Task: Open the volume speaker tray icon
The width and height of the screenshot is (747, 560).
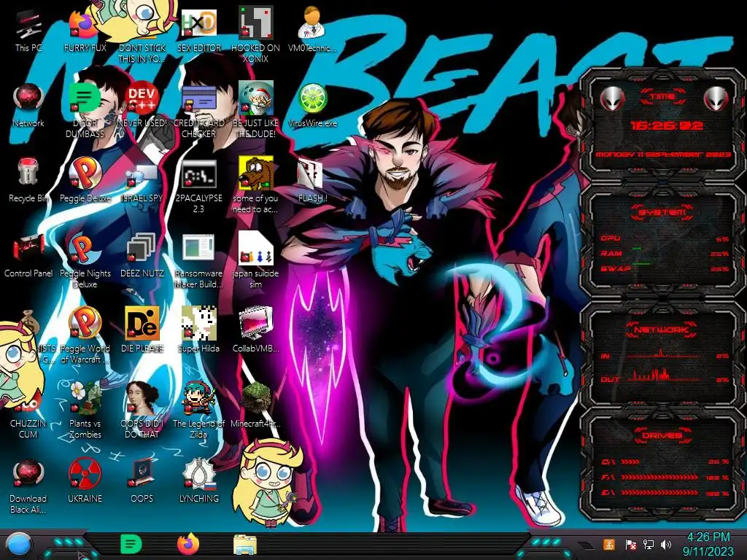Action: 666,544
